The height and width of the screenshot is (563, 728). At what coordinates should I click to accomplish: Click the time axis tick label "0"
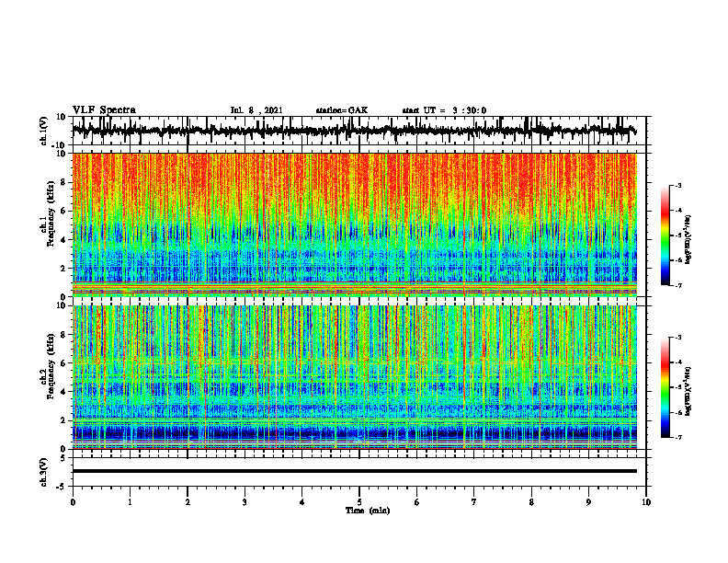73,502
